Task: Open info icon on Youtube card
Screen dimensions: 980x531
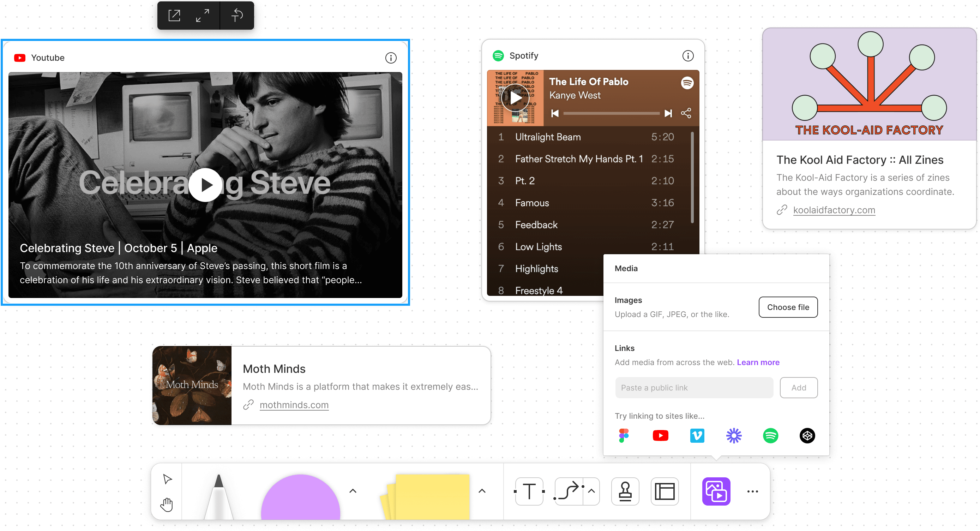Action: coord(391,58)
